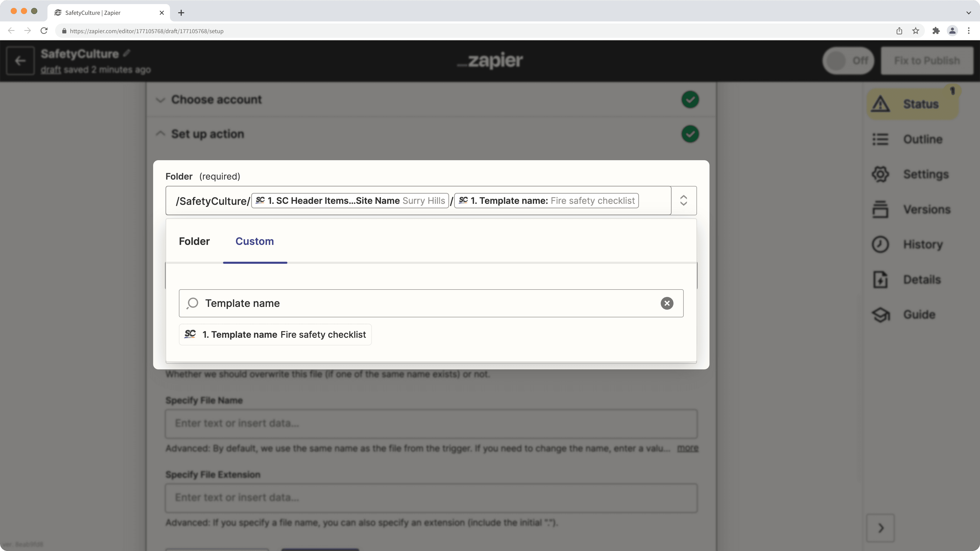
Task: Open the Folder field dropdown stepper
Action: point(684,201)
